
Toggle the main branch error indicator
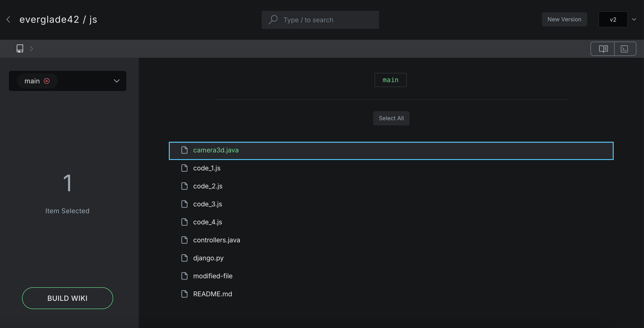47,81
